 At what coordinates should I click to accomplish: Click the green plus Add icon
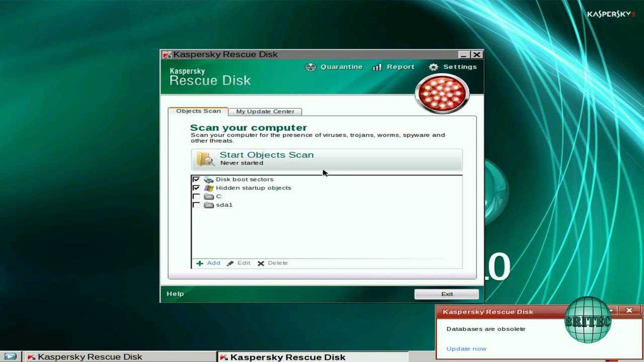200,263
